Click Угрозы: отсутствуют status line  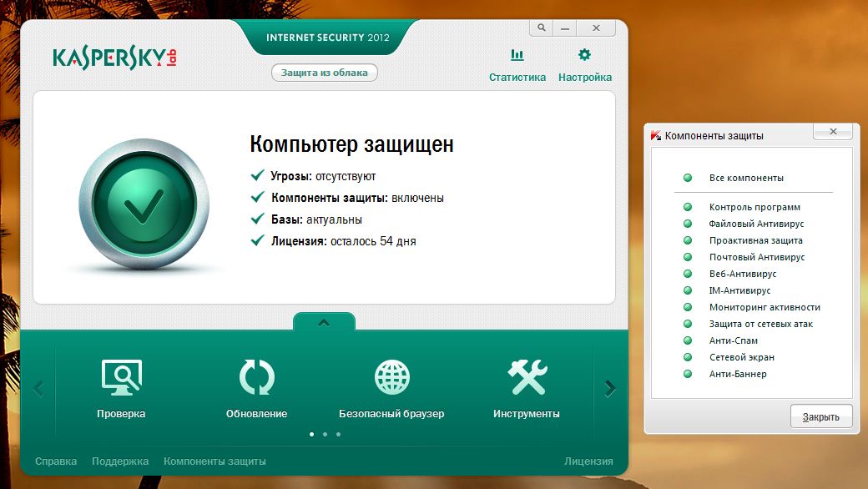pyautogui.click(x=313, y=176)
